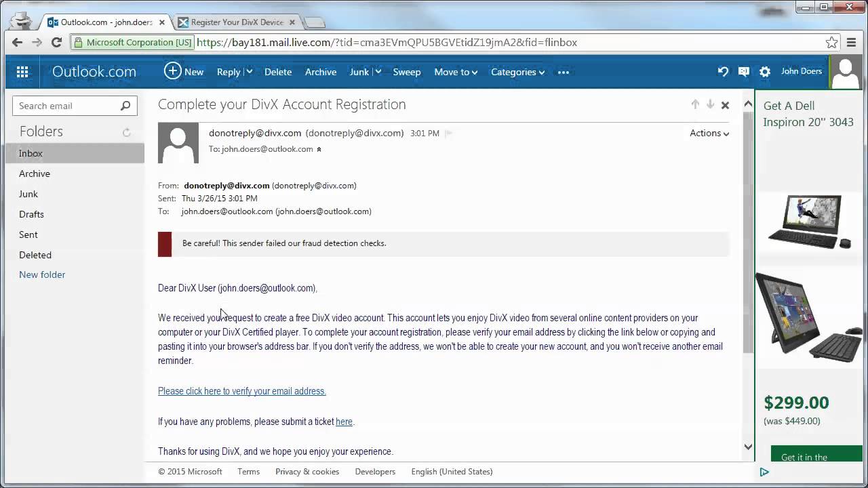Open the Reply dropdown arrow
The height and width of the screenshot is (488, 868).
coord(249,72)
